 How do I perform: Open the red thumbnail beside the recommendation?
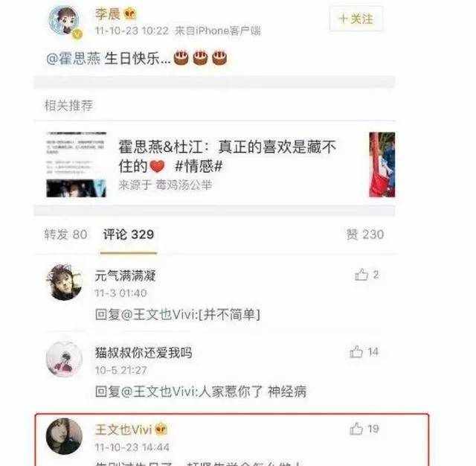point(382,165)
